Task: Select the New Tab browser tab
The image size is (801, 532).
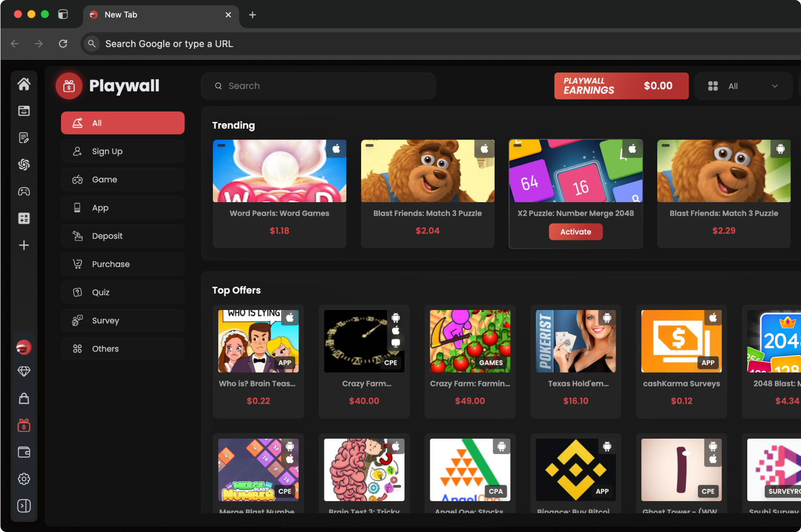Action: [x=161, y=15]
